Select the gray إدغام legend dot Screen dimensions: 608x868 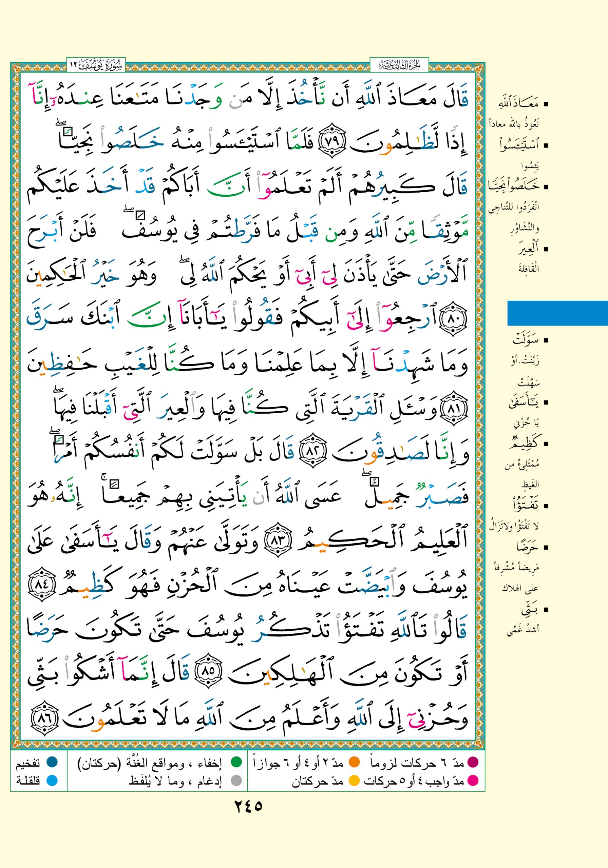coord(236,780)
